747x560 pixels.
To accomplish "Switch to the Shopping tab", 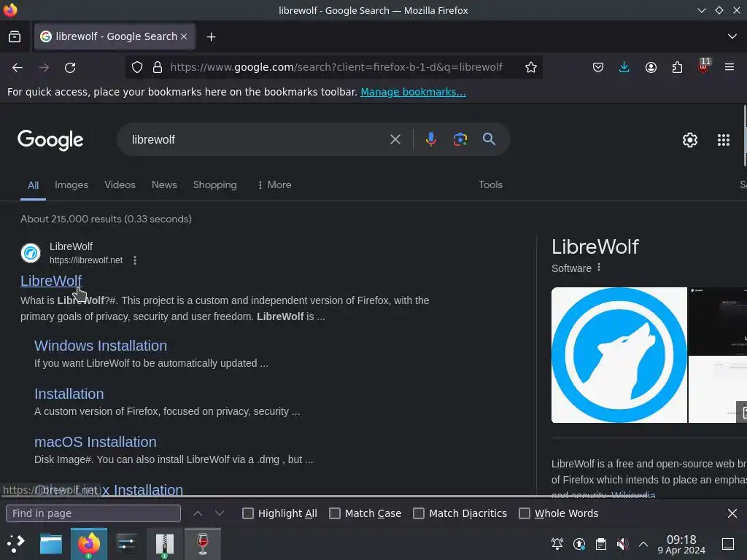I will coord(215,184).
